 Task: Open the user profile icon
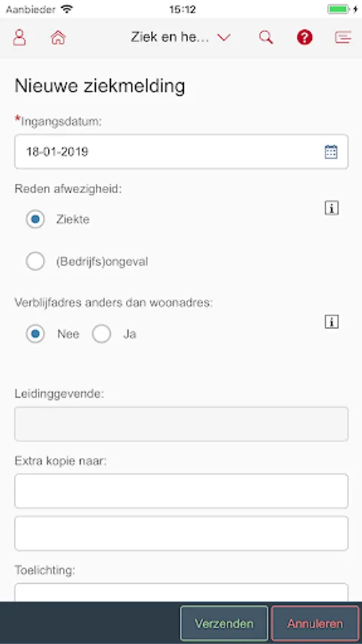19,37
